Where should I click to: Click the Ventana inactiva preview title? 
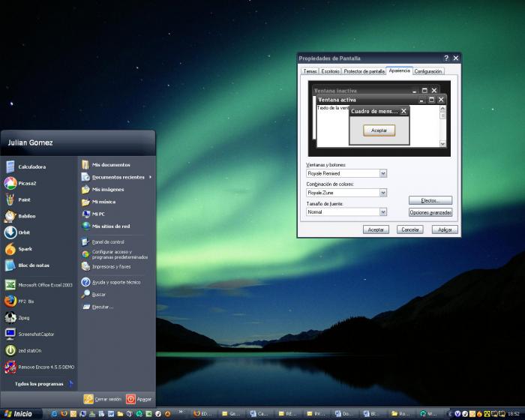335,91
